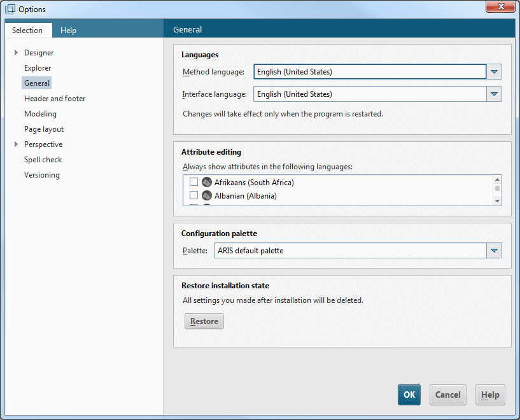The width and height of the screenshot is (520, 420).
Task: Expand the Perspective tree node
Action: point(16,144)
